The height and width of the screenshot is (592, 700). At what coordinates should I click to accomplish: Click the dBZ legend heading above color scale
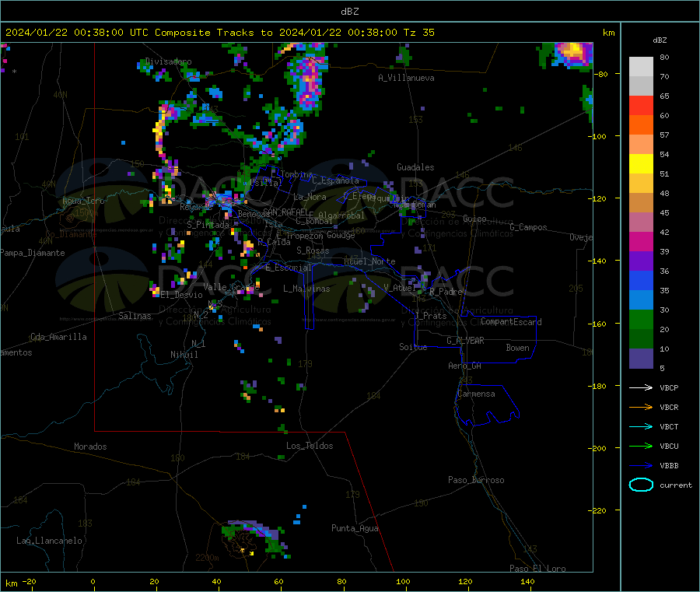click(660, 40)
